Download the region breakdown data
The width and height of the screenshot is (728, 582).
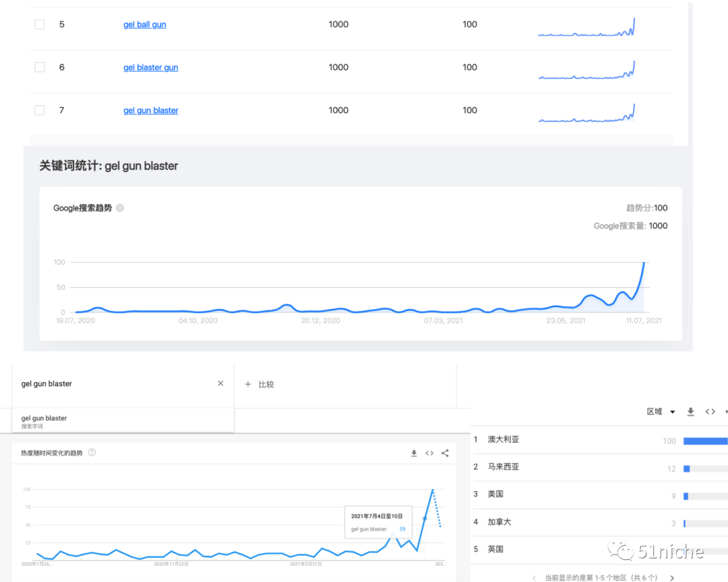[x=690, y=412]
